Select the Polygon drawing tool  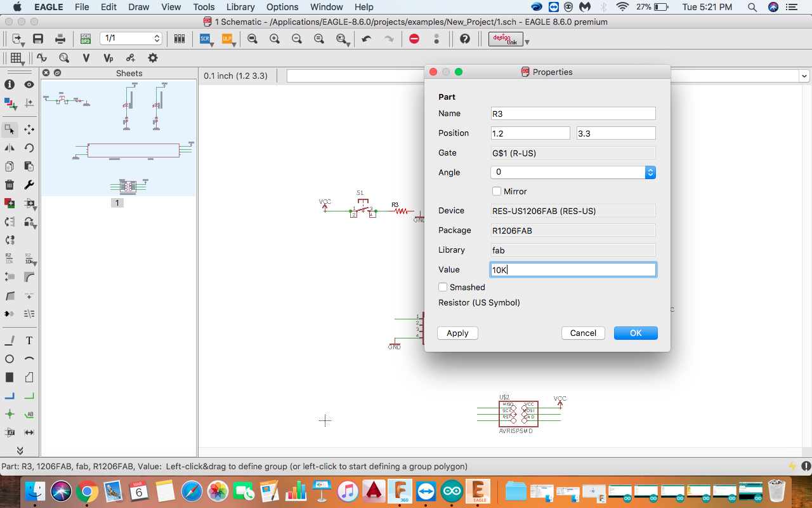[29, 377]
